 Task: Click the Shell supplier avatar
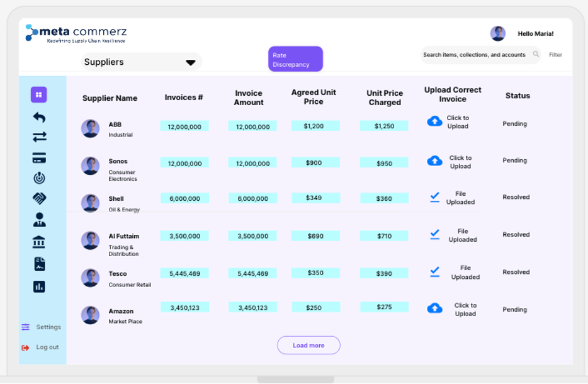point(91,203)
